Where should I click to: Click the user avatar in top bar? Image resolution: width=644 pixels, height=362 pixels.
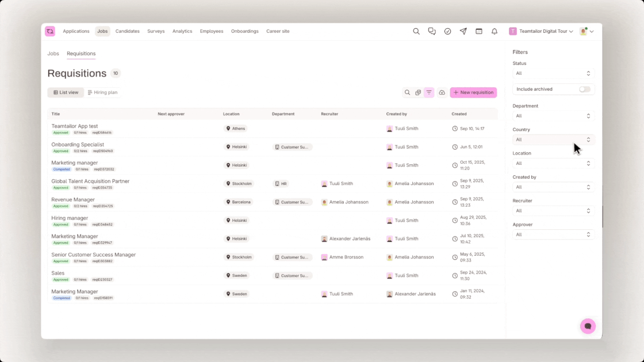click(583, 31)
